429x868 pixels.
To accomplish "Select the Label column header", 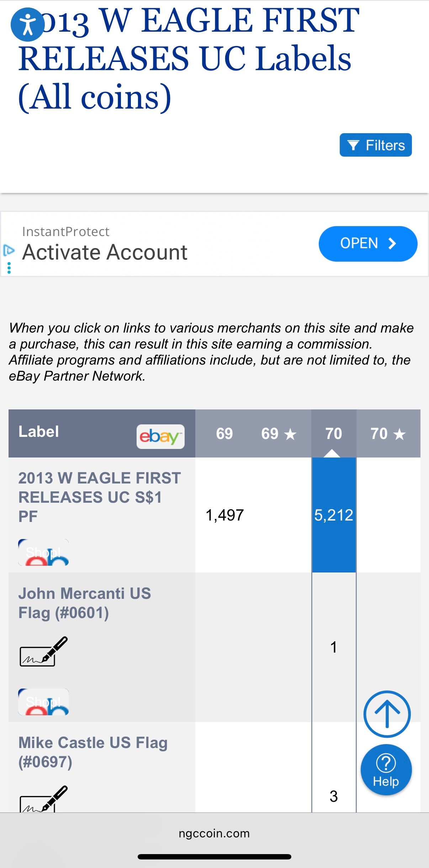I will tap(38, 431).
